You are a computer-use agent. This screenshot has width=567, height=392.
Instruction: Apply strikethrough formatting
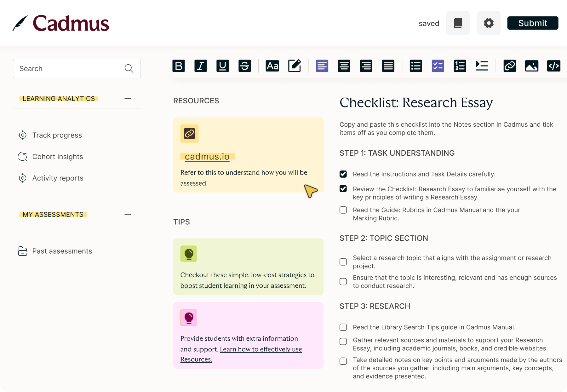pyautogui.click(x=245, y=66)
